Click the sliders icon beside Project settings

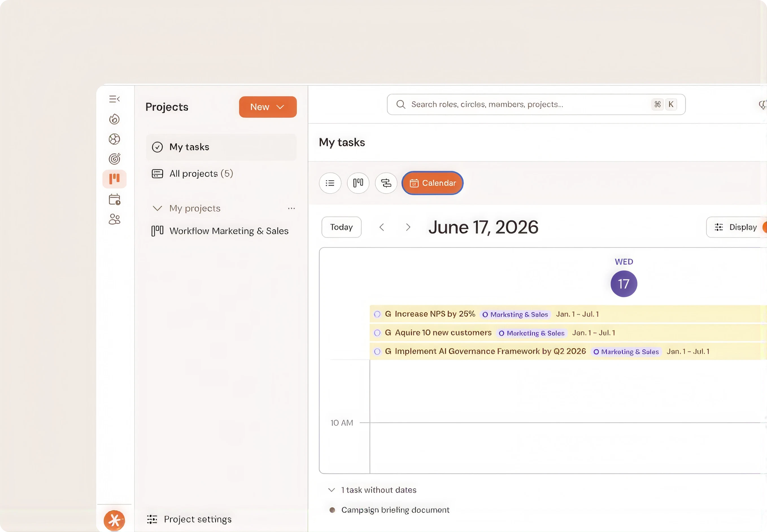[152, 519]
